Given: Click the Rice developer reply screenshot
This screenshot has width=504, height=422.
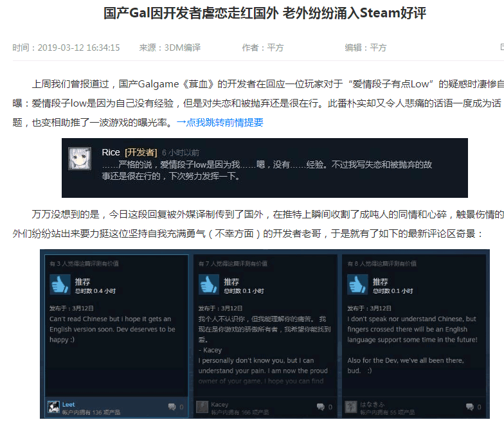Looking at the screenshot, I should 265,168.
